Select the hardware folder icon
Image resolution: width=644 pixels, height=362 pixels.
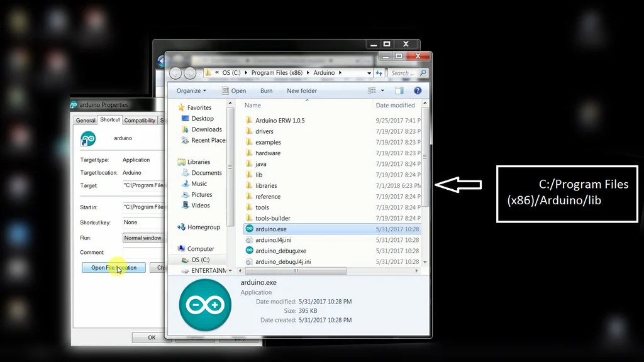[249, 153]
